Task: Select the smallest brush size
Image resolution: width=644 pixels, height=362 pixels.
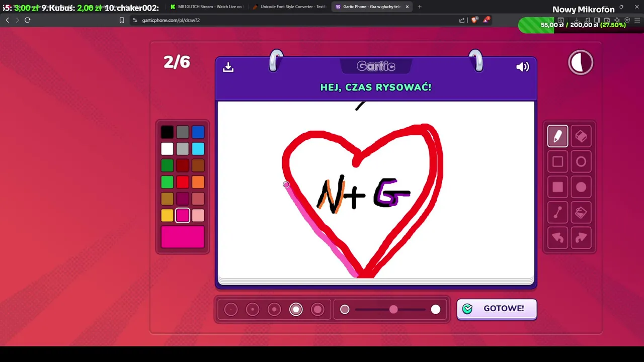Action: [x=231, y=309]
